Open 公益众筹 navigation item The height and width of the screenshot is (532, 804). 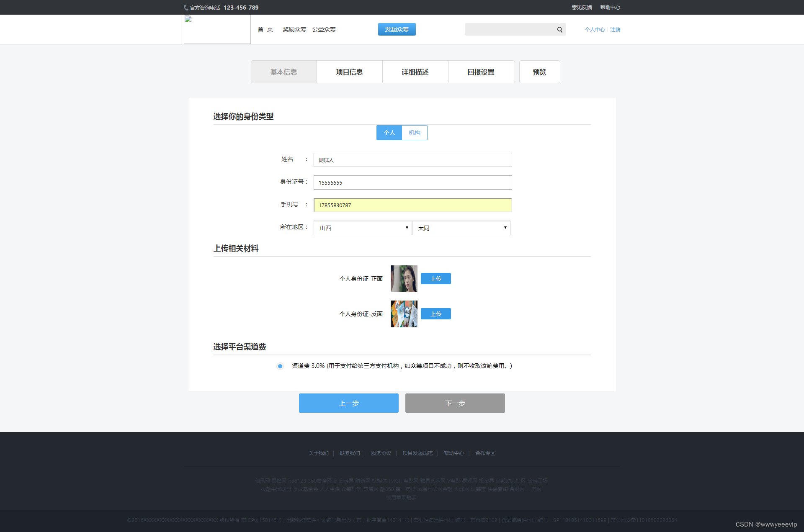pyautogui.click(x=324, y=29)
